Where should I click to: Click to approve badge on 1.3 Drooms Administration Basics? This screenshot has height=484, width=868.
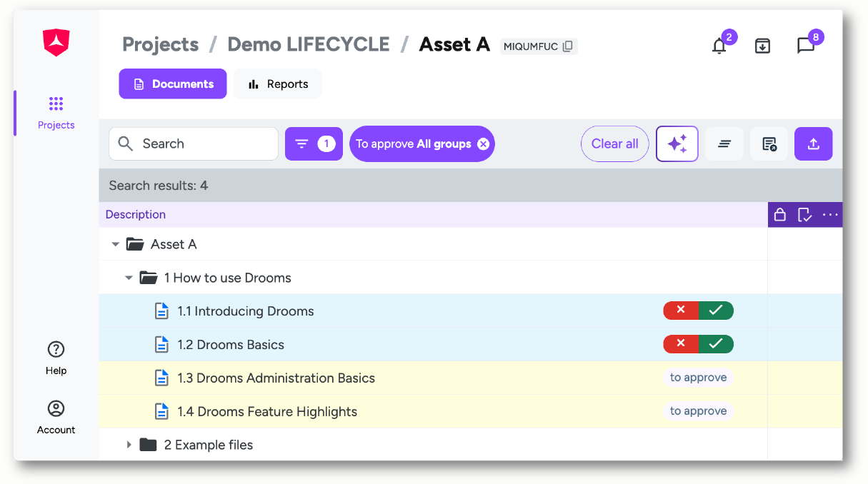[x=698, y=378]
